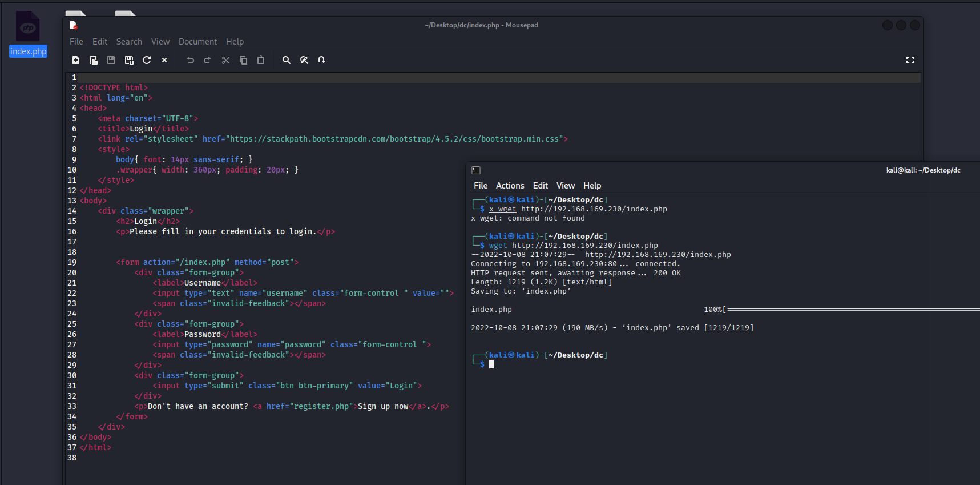Copy selection using the toolbar icon
This screenshot has width=980, height=485.
pyautogui.click(x=243, y=60)
